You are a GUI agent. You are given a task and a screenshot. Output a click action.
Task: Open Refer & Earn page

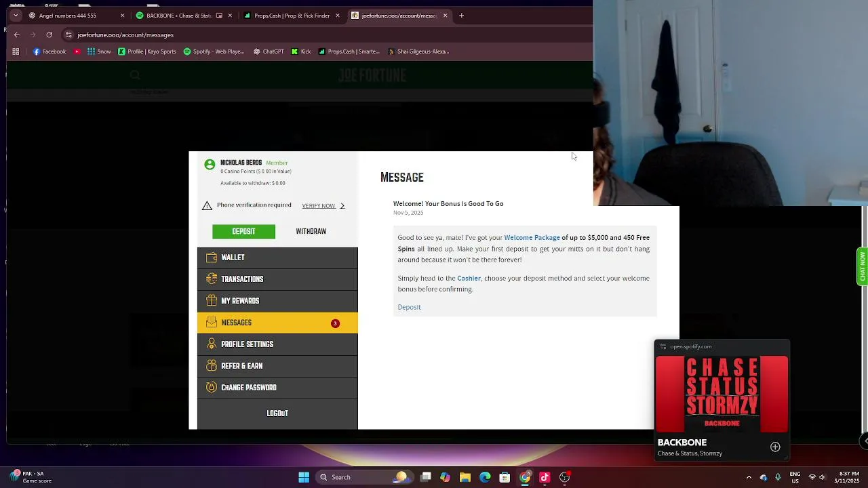(x=277, y=366)
